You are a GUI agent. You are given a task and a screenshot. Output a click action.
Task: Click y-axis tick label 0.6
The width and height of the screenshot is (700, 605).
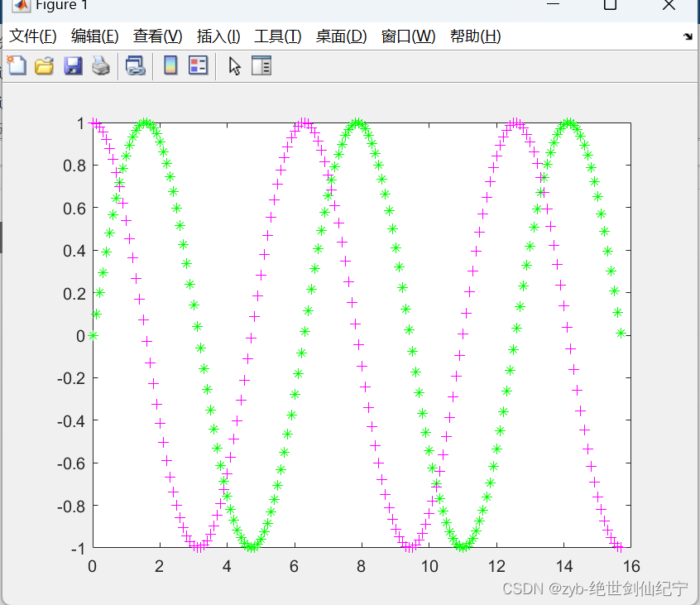74,208
